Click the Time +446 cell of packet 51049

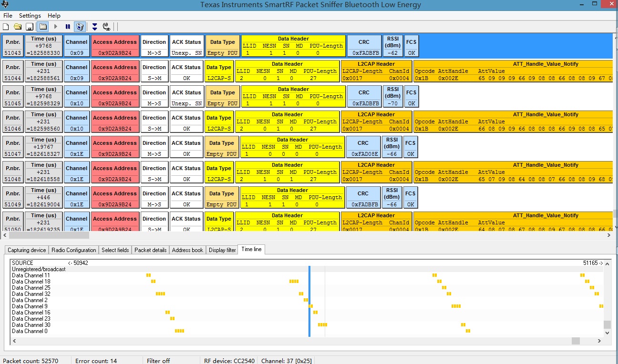(44, 198)
